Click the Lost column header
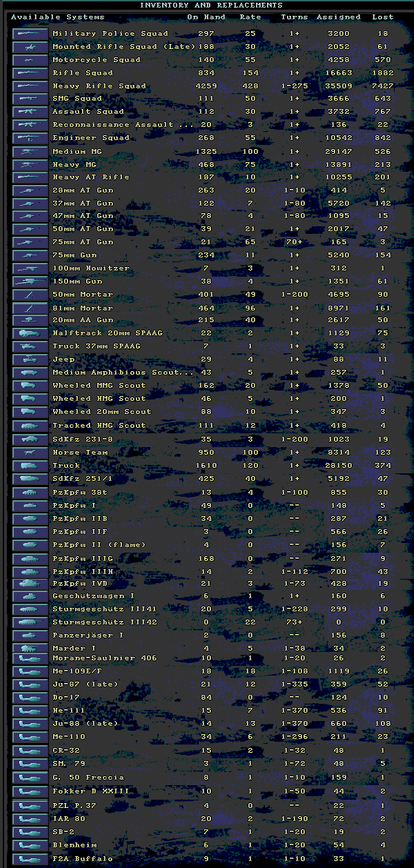This screenshot has height=868, width=414. click(383, 17)
